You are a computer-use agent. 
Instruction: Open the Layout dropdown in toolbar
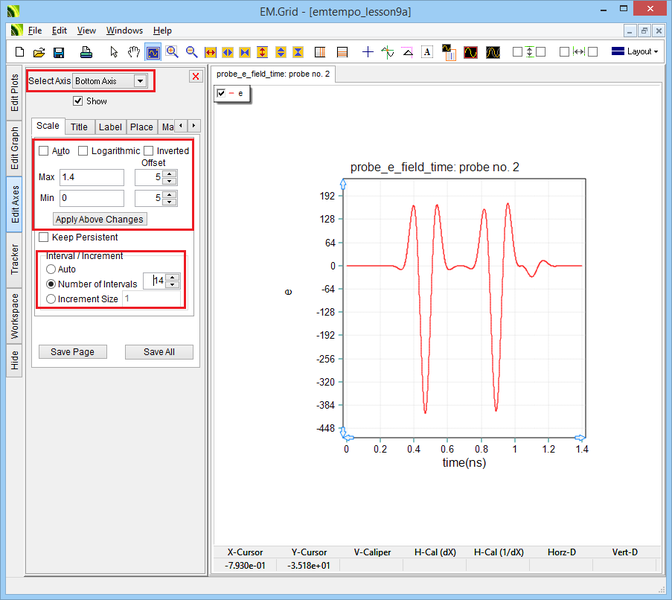(634, 51)
